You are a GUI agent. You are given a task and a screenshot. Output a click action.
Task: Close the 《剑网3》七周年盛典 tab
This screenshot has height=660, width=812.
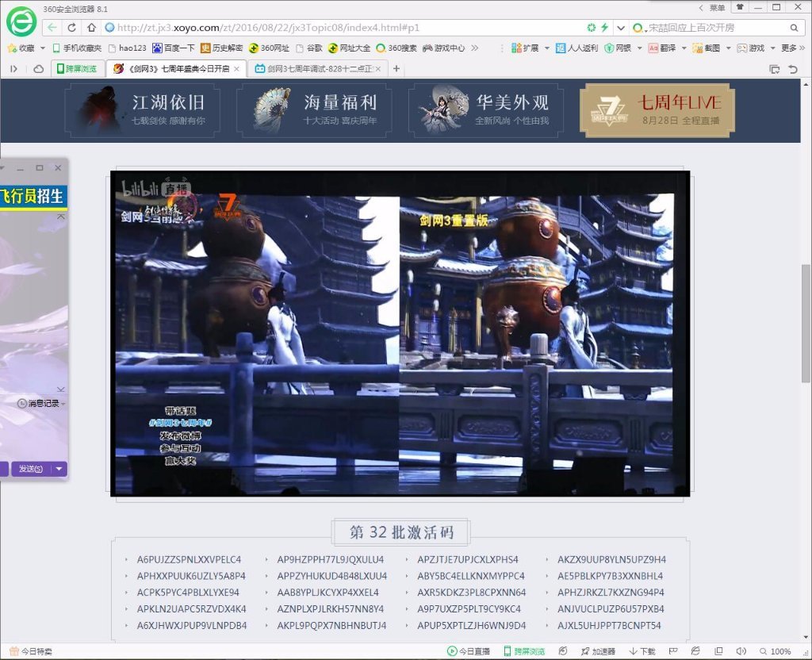(x=236, y=69)
